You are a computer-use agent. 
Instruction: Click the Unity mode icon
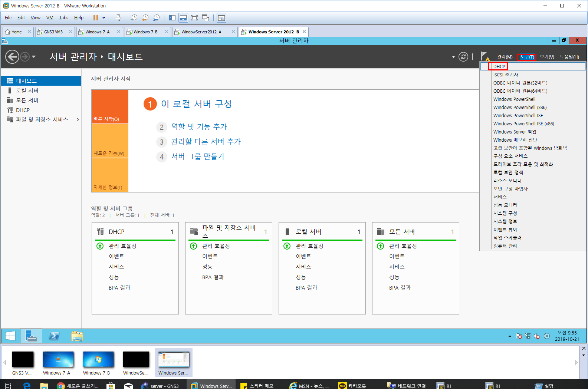click(206, 18)
